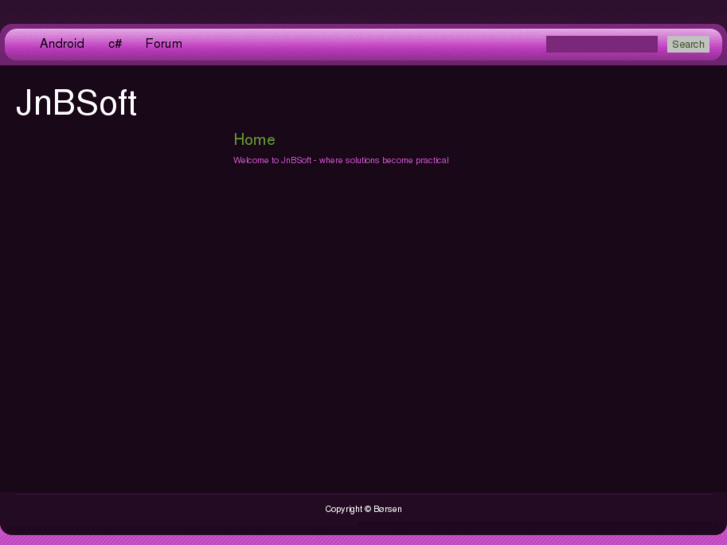Image resolution: width=727 pixels, height=545 pixels.
Task: Click the 'Copyright © Børsen' footer text
Action: [363, 509]
